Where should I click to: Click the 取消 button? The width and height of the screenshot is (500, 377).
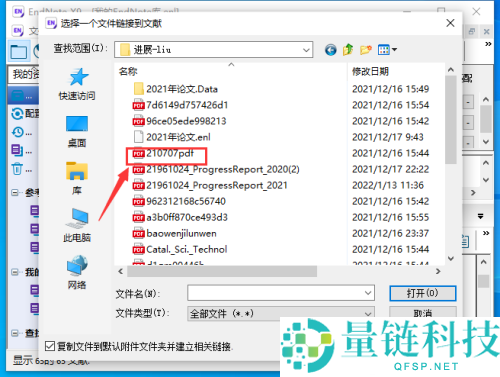coord(422,313)
